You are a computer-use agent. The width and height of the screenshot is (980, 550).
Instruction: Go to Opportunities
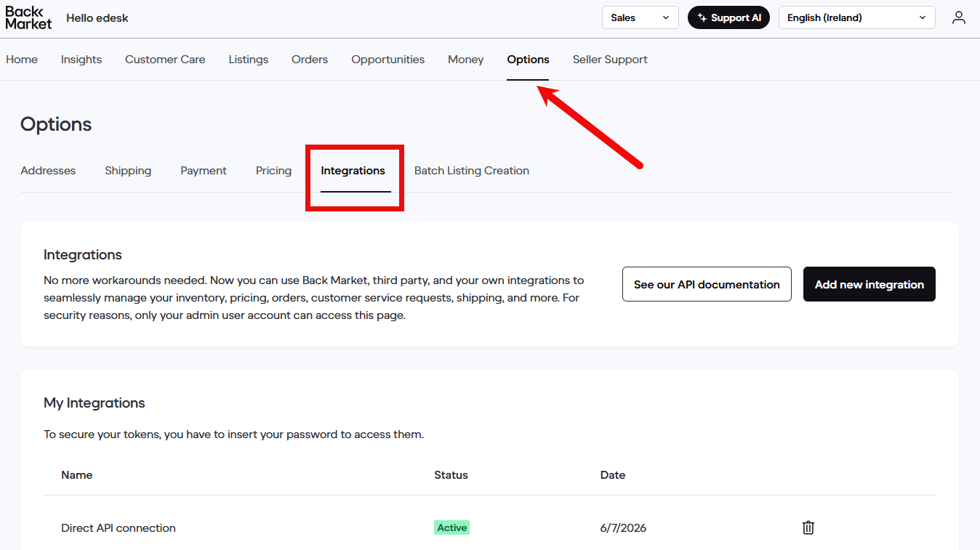click(388, 60)
